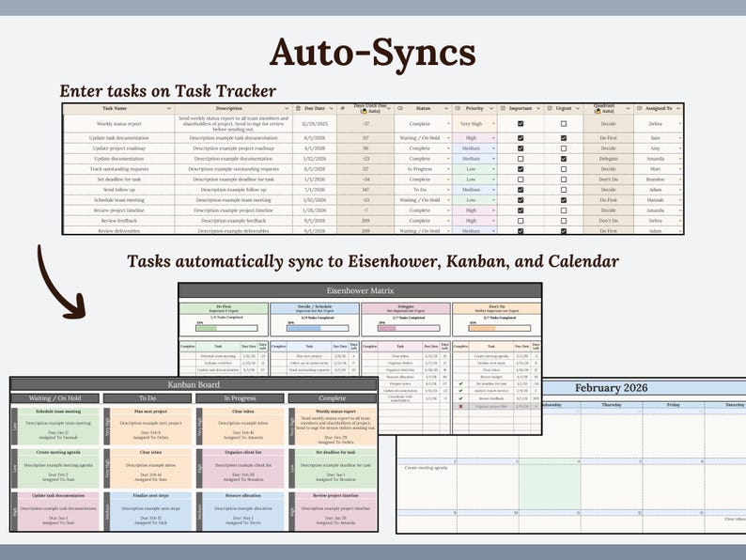
Task: Open the Description column filter arrow
Action: (287, 108)
